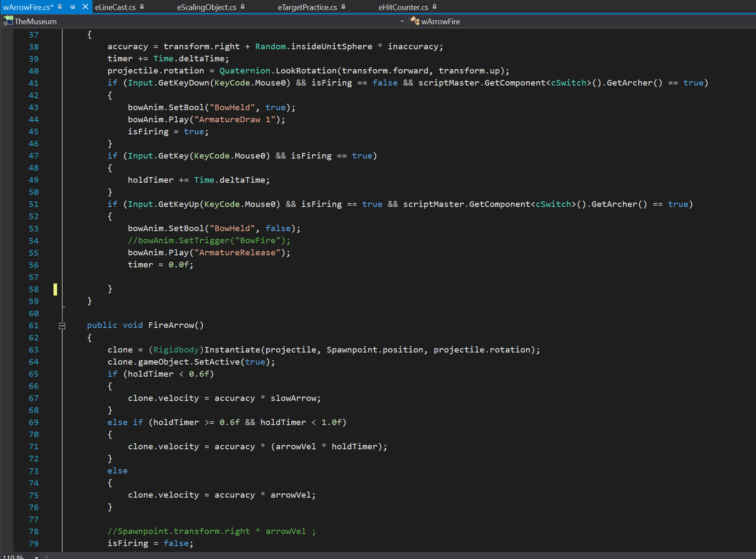This screenshot has width=756, height=559.
Task: Click the lock icon beside eHitCounter.cs
Action: (434, 6)
